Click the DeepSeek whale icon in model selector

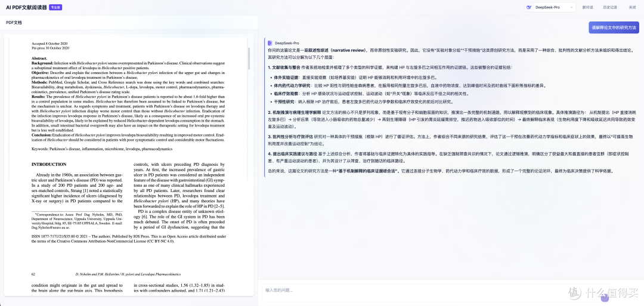(530, 7)
